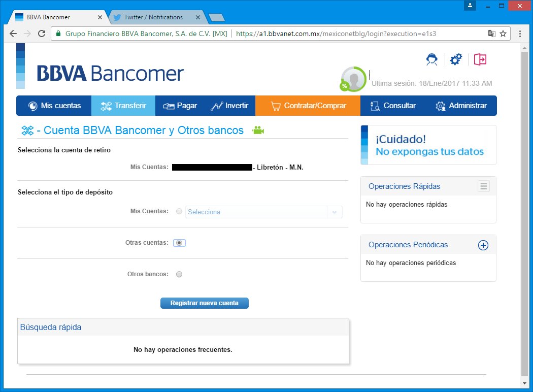
Task: Reload the page with refresh icon
Action: (42, 34)
